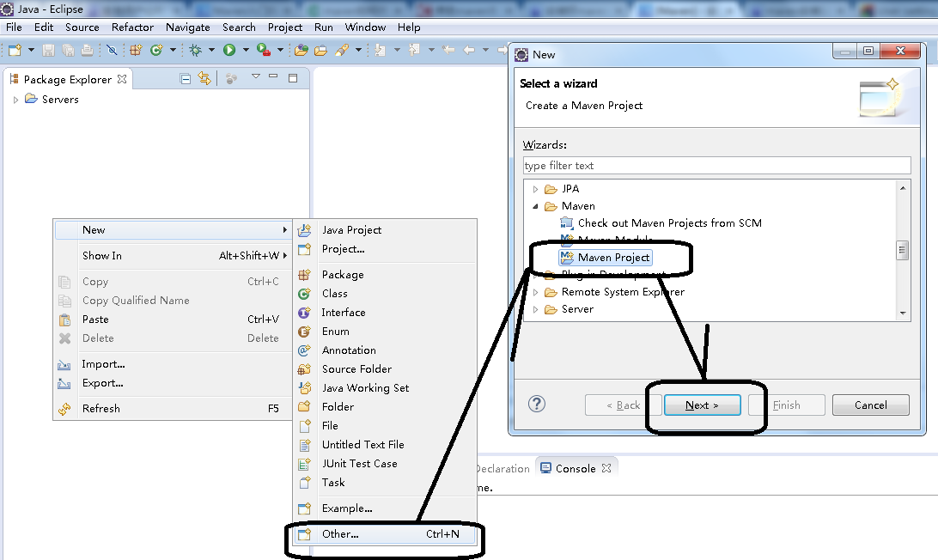Choose Other... in the New submenu
The width and height of the screenshot is (938, 560).
385,534
